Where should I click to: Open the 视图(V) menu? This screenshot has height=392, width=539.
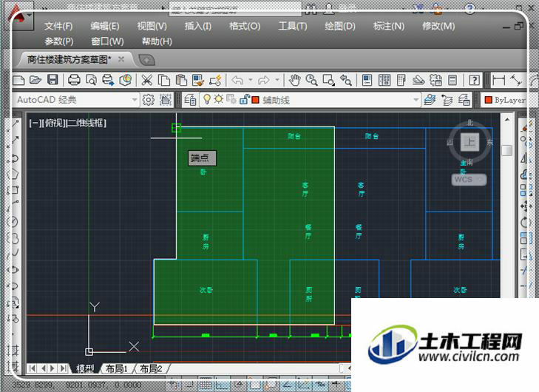tap(152, 26)
